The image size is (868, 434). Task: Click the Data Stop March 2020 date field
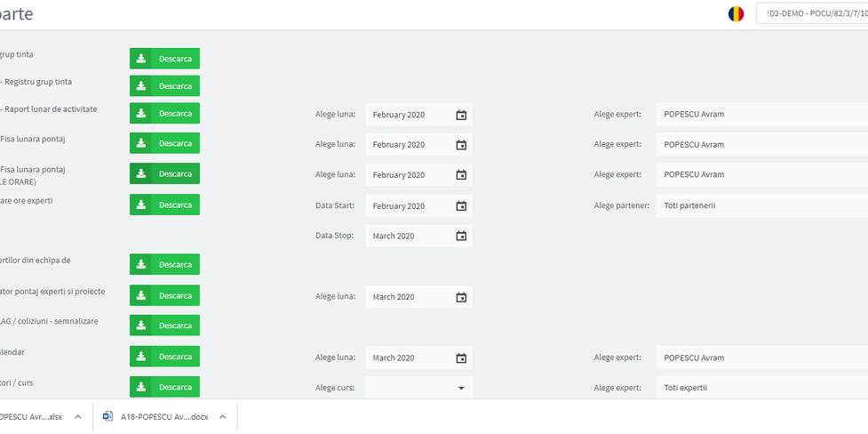(x=409, y=237)
